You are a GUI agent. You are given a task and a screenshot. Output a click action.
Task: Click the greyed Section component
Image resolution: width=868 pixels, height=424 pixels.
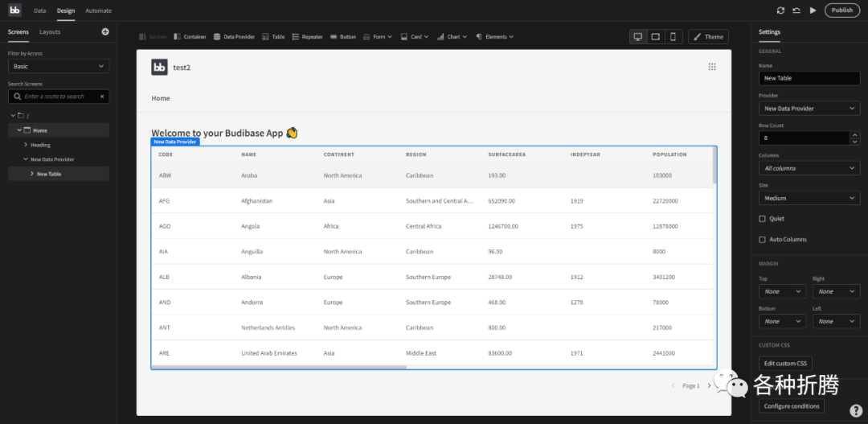[152, 36]
